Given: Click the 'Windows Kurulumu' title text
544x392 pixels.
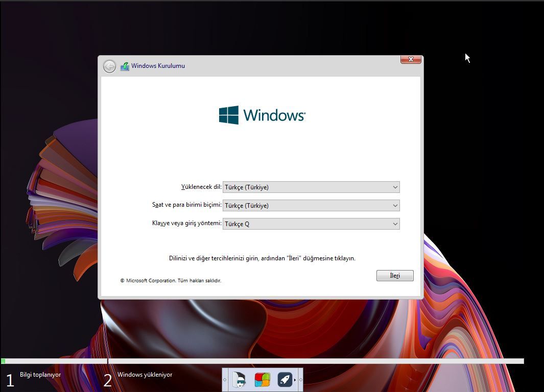Looking at the screenshot, I should [158, 66].
